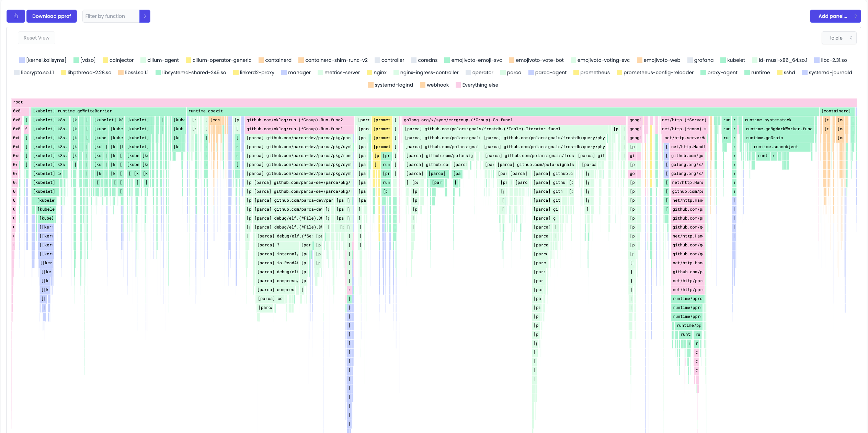The width and height of the screenshot is (868, 433).
Task: Select the prometheus-config-reloader legend entry
Action: (x=655, y=73)
